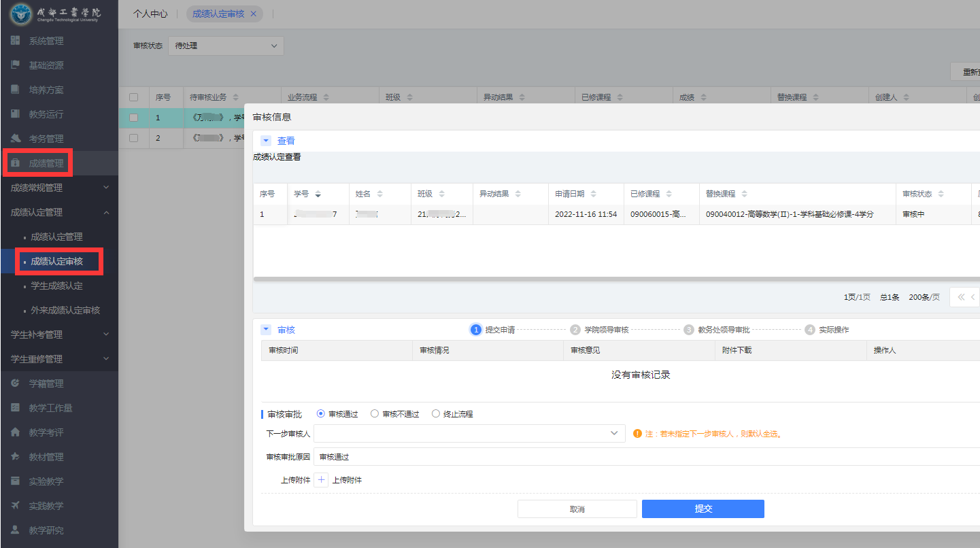Click the 取消 button
Screen dimensions: 980x548
tap(577, 509)
